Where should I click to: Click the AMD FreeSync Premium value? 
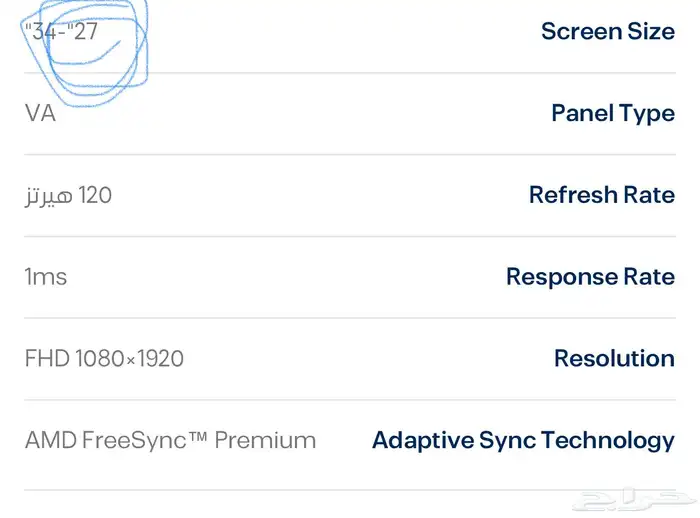click(171, 441)
